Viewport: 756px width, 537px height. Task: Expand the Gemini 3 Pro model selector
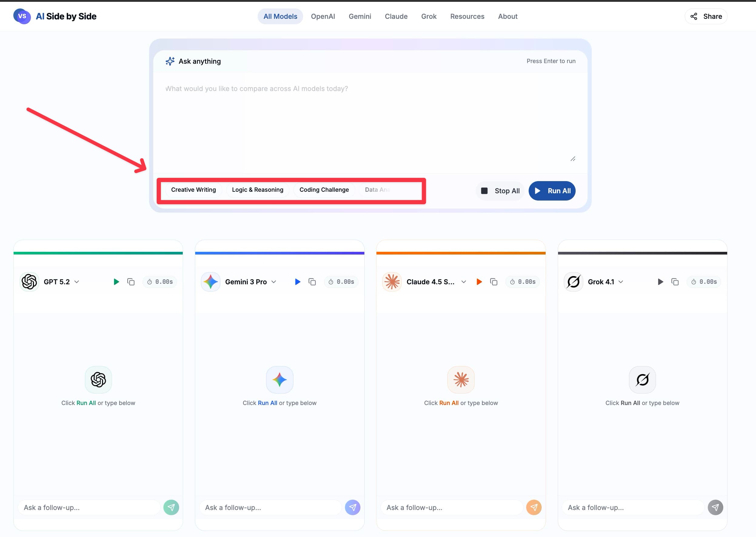pos(274,282)
